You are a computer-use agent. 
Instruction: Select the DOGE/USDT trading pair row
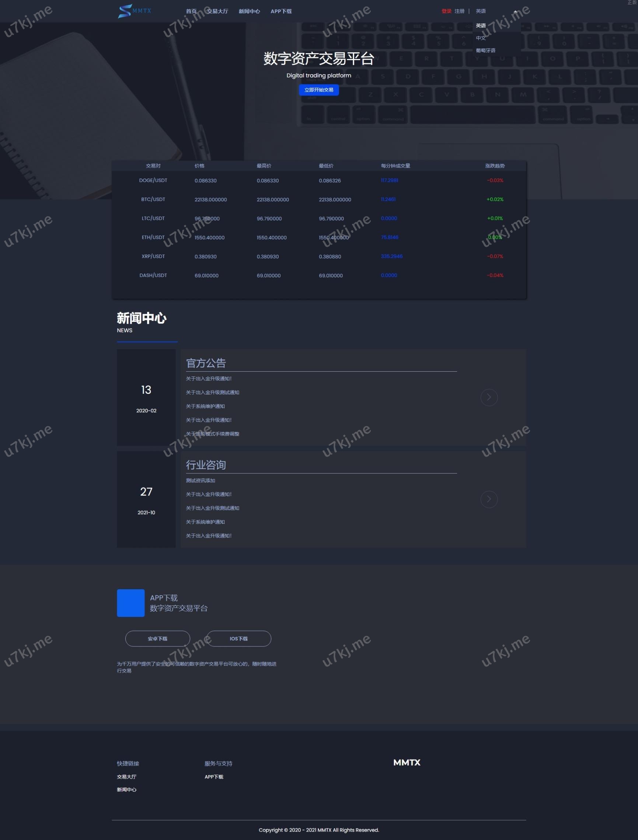click(x=153, y=180)
